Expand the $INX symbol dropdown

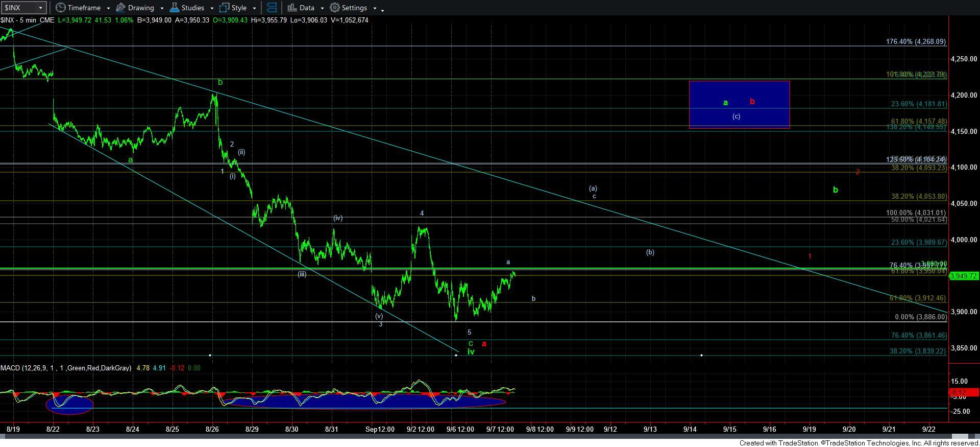pyautogui.click(x=40, y=8)
